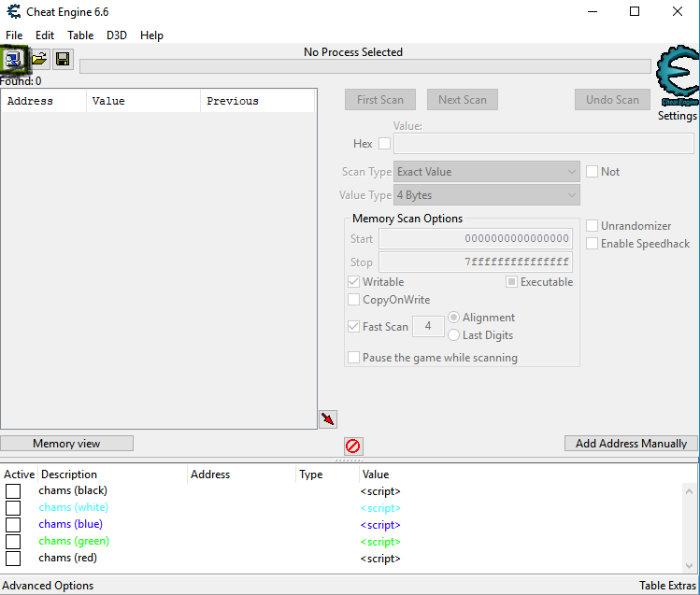The image size is (700, 595).
Task: Click the address list scrollbar up arrow
Action: click(690, 491)
